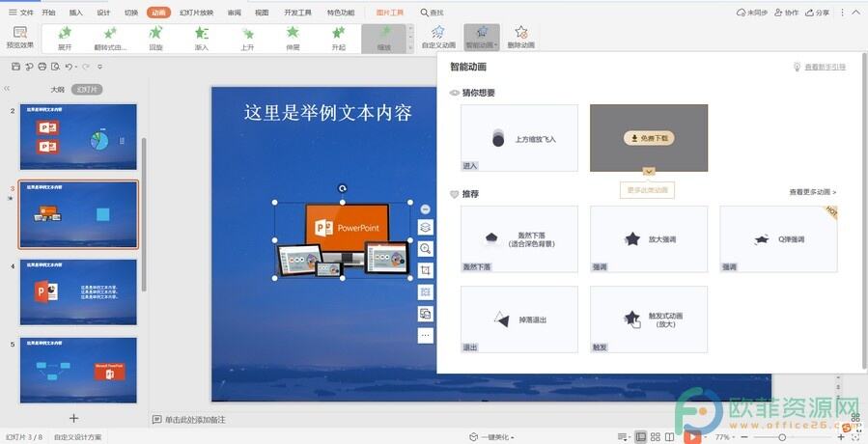Click the redo arrow icon
This screenshot has width=868, height=444.
86,67
